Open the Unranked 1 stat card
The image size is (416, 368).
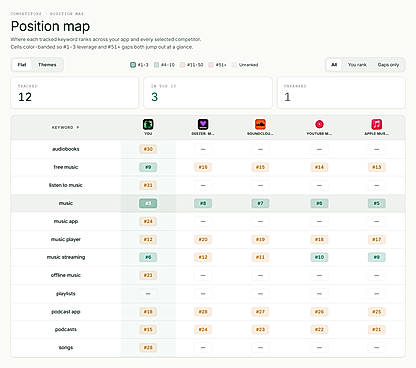341,93
